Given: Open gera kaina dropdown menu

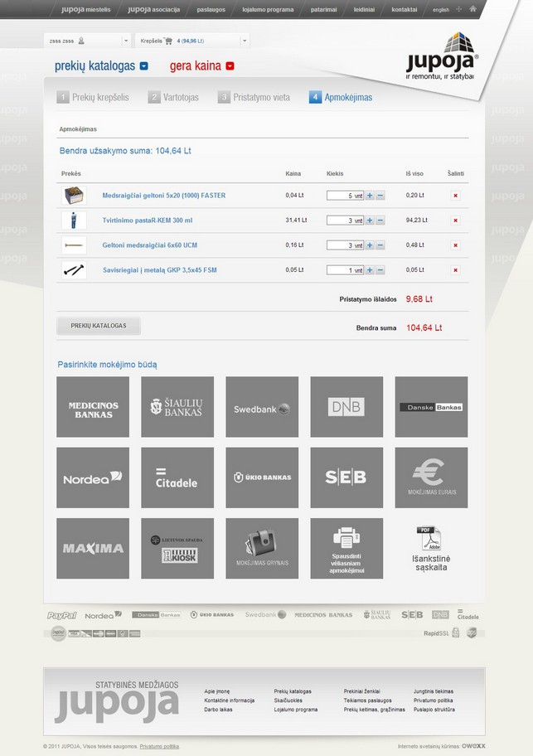Looking at the screenshot, I should tap(230, 66).
